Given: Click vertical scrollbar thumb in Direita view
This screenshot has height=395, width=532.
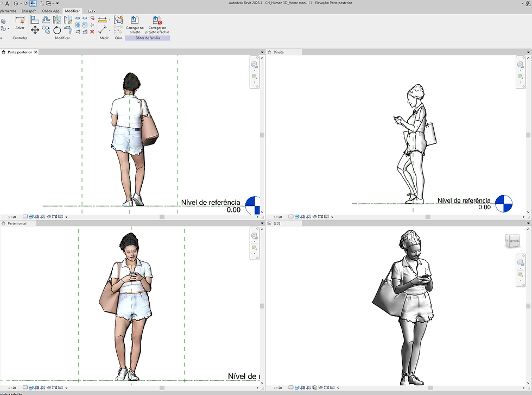Looking at the screenshot, I should [528, 135].
